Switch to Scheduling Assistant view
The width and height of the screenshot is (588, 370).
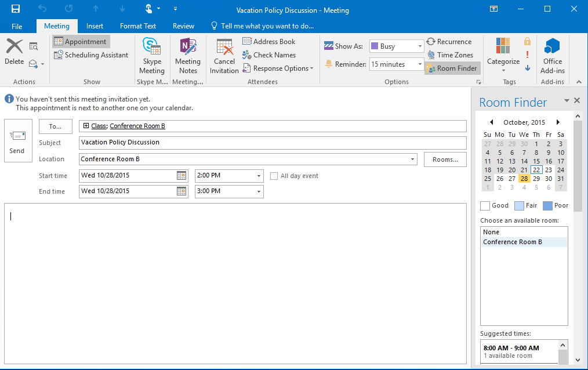click(x=91, y=55)
